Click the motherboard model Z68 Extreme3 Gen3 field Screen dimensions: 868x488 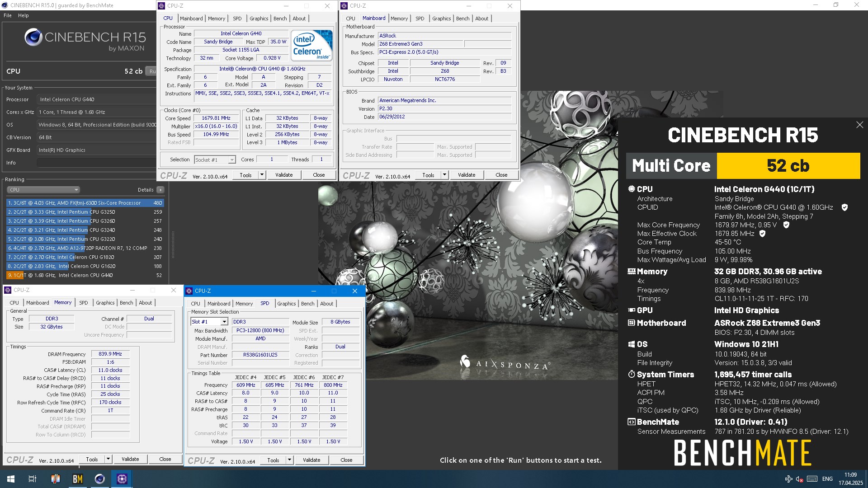(x=420, y=44)
